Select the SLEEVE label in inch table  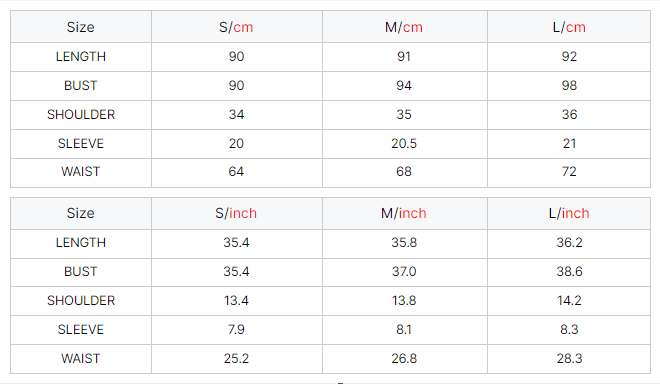point(81,330)
